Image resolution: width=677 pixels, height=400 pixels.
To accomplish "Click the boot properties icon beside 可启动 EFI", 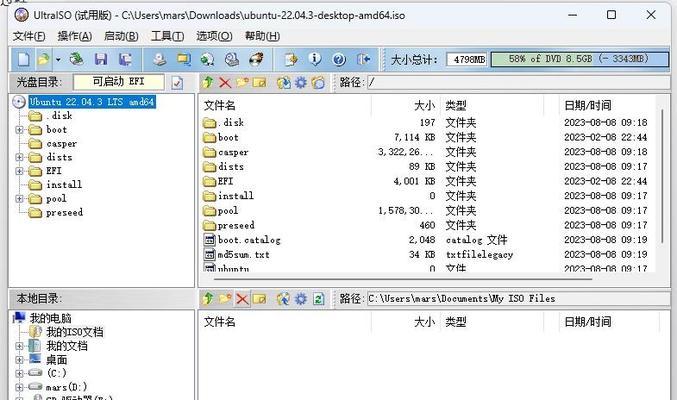I will tap(177, 83).
